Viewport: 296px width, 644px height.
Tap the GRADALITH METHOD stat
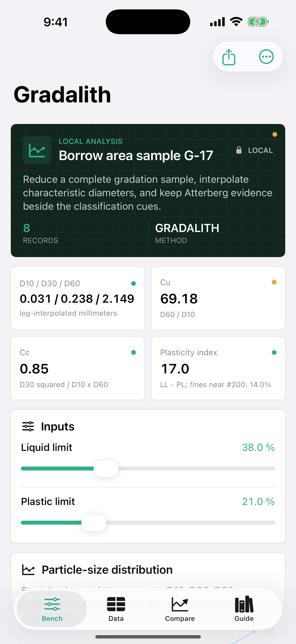pos(187,233)
